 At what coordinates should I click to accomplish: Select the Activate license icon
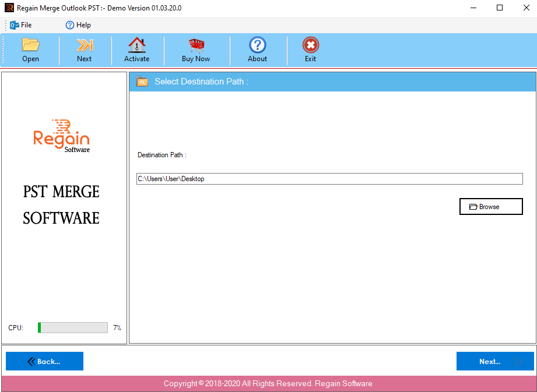(x=137, y=50)
